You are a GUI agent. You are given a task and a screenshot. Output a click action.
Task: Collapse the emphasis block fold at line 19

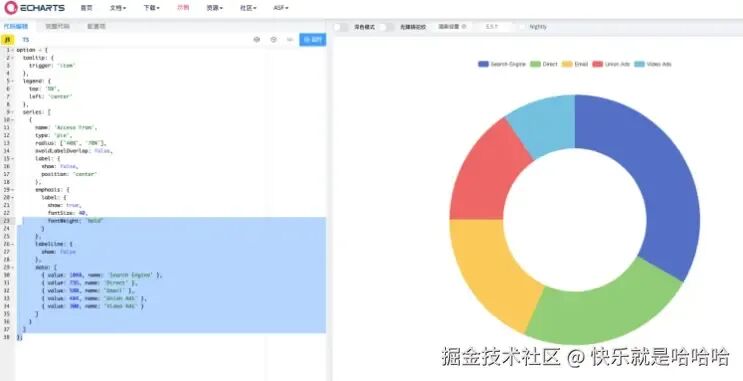13,190
